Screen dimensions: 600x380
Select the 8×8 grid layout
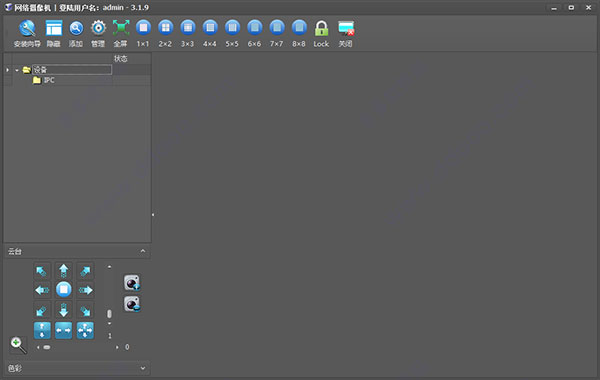click(299, 34)
